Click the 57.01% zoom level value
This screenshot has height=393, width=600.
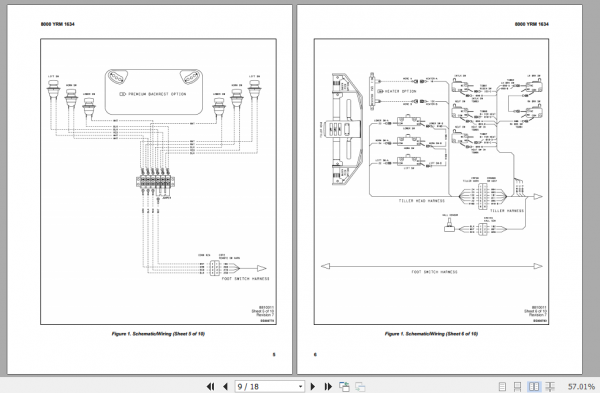[x=581, y=386]
